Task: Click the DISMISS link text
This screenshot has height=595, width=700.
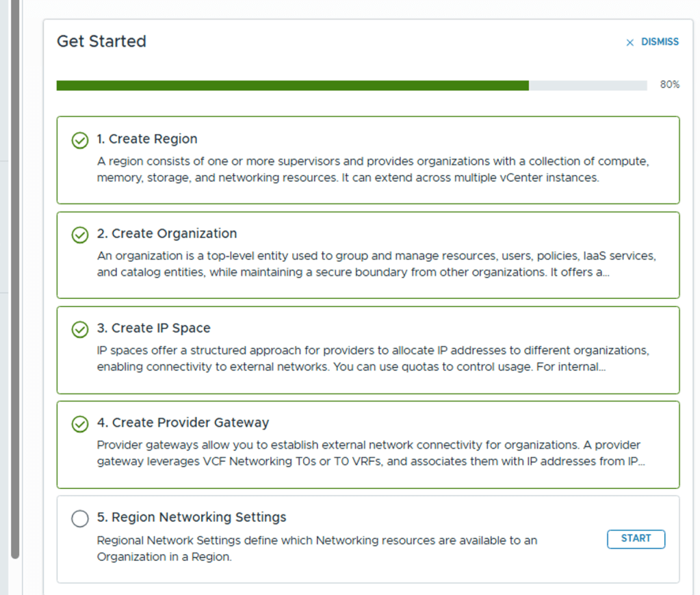Action: pos(660,42)
